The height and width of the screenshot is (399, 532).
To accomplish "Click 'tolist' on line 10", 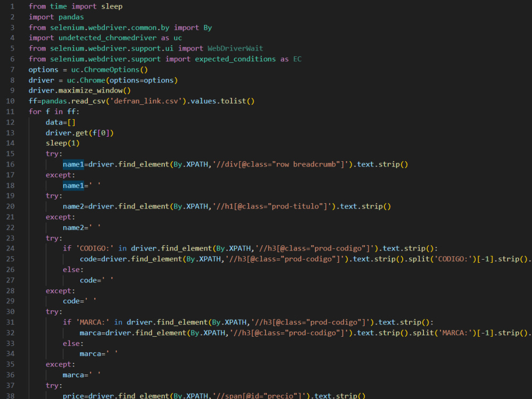I will click(x=233, y=101).
